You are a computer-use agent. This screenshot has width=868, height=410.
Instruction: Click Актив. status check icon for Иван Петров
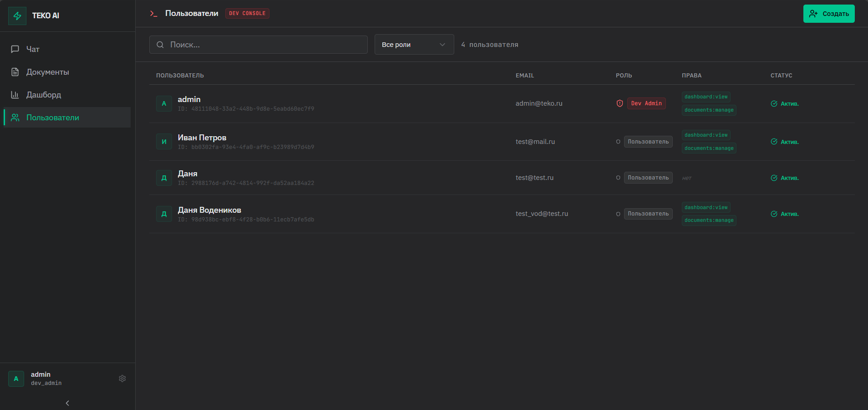tap(774, 142)
